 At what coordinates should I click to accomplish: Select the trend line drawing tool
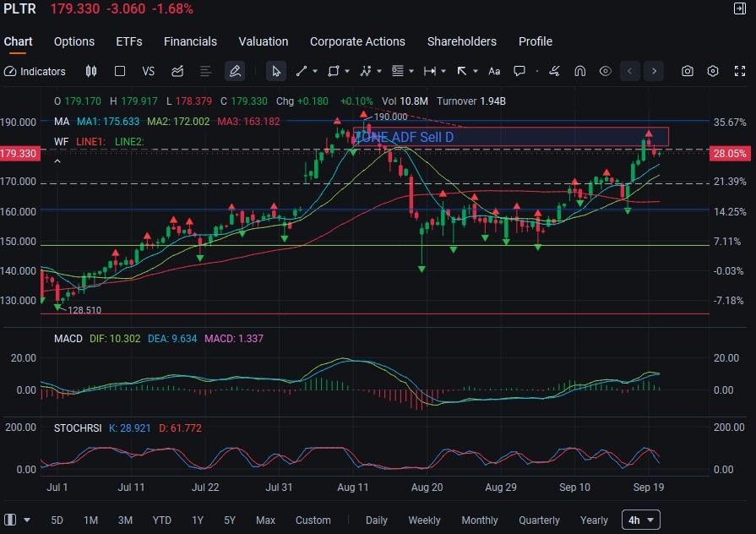(302, 71)
